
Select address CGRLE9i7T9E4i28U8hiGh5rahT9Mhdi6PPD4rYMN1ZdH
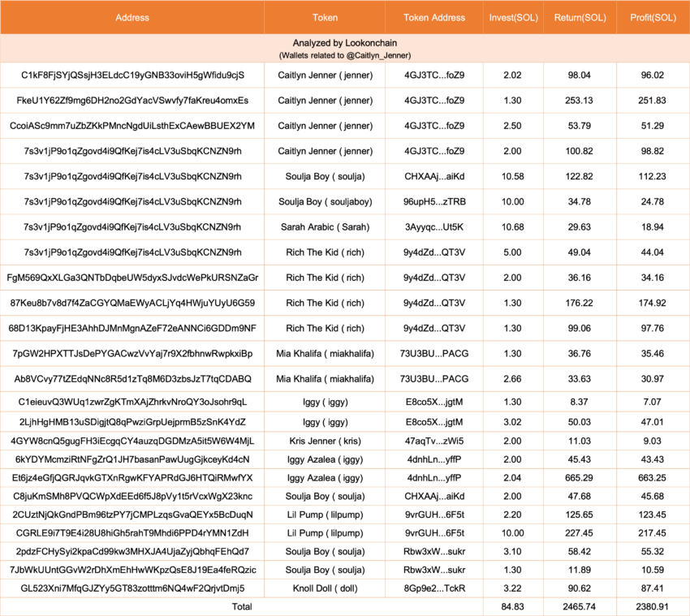(x=132, y=533)
